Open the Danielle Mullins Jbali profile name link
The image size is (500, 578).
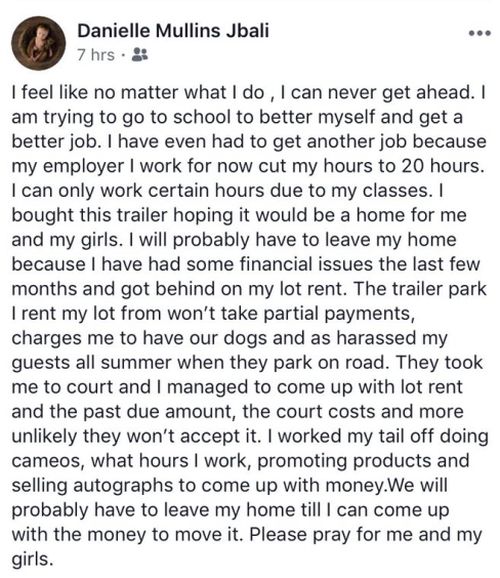[x=173, y=31]
